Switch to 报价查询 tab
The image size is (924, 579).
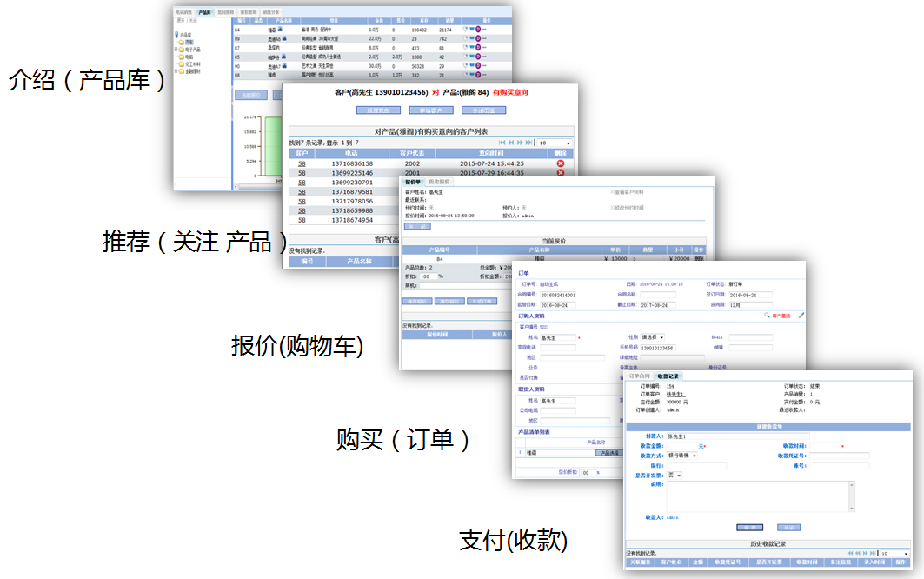249,12
